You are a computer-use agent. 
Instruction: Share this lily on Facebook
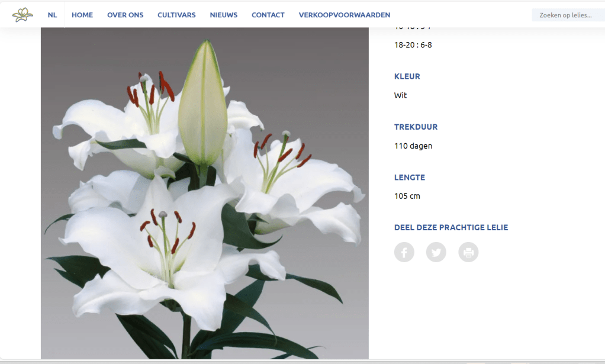pyautogui.click(x=404, y=252)
